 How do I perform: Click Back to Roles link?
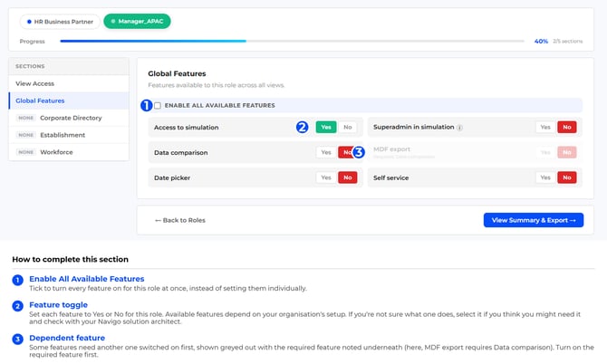point(180,220)
